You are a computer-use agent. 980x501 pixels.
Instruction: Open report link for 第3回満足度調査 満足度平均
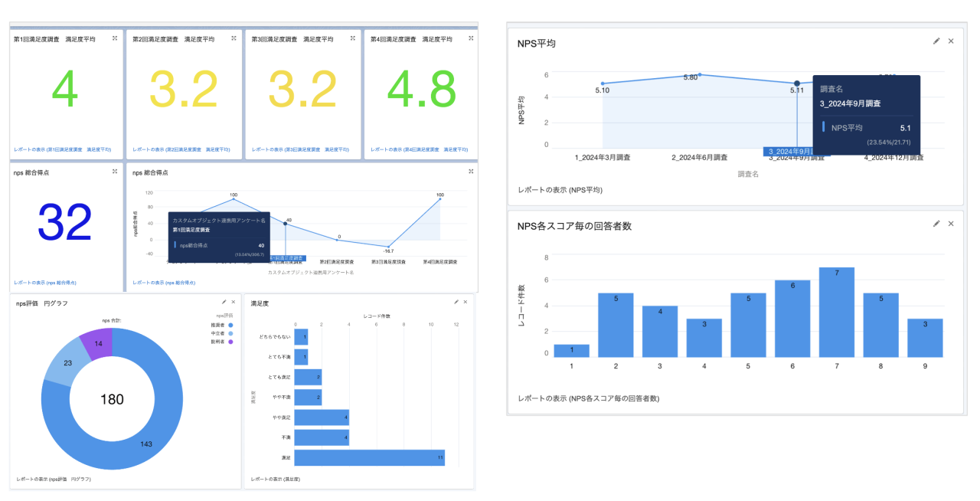point(300,149)
